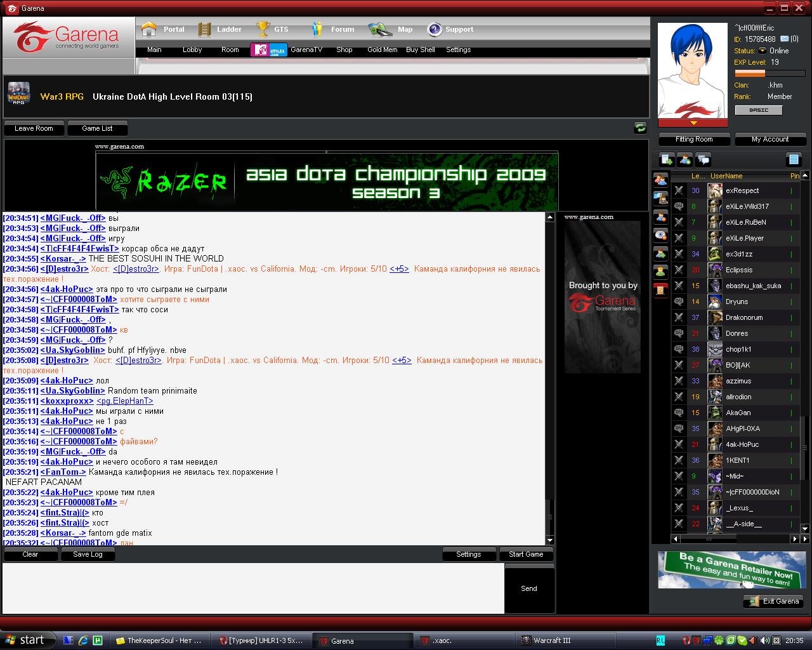812x650 pixels.
Task: Click the crossed-swords status icon beside ex3d1zz
Action: [679, 254]
